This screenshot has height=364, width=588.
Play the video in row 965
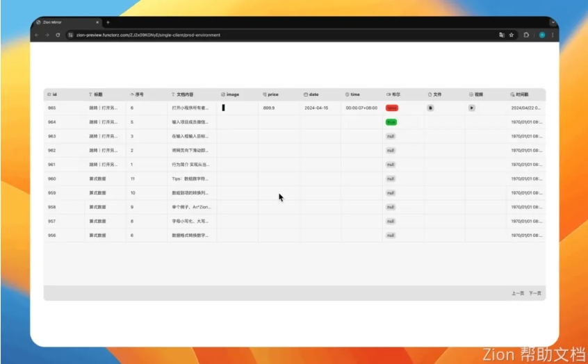(x=472, y=108)
